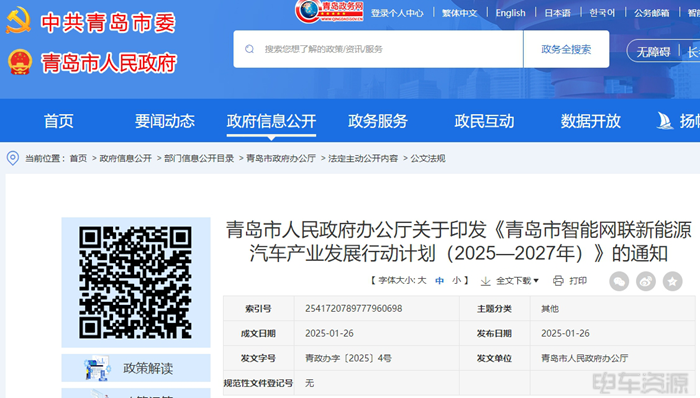
Task: Set font size to 大
Action: 422,281
